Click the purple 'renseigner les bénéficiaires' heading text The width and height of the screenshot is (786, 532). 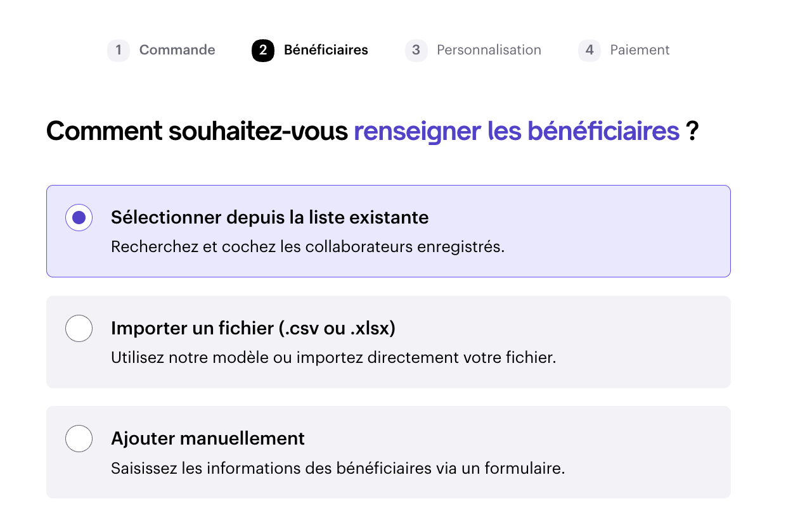click(x=516, y=131)
